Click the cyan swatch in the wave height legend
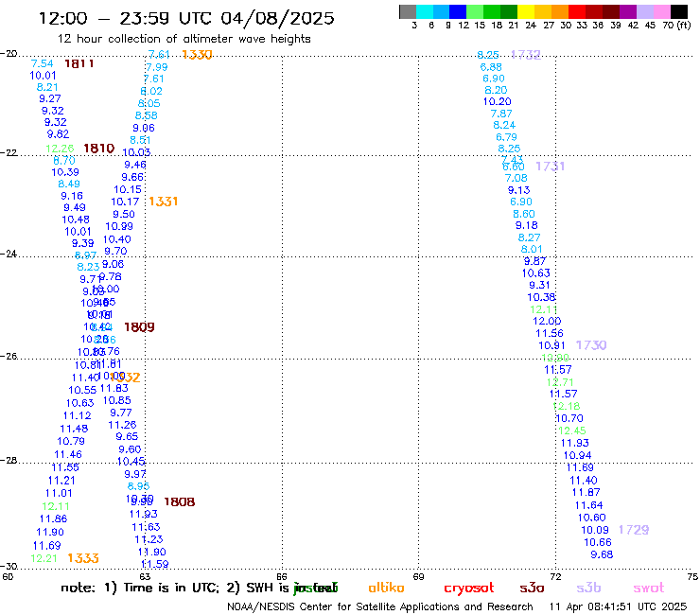 click(425, 11)
